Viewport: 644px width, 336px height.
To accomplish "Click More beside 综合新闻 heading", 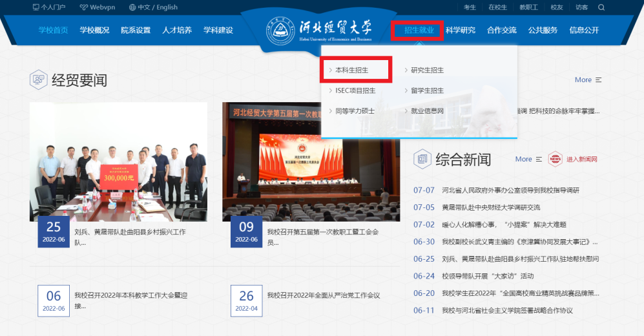I will pos(528,159).
